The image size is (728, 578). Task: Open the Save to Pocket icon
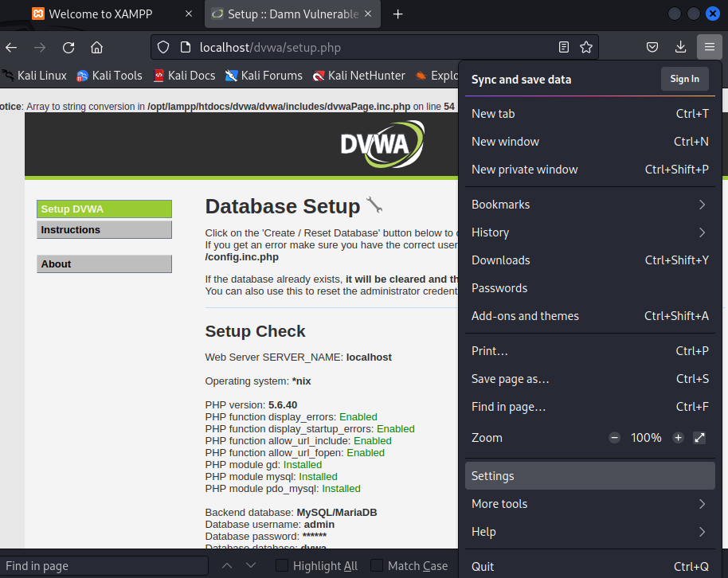click(652, 47)
